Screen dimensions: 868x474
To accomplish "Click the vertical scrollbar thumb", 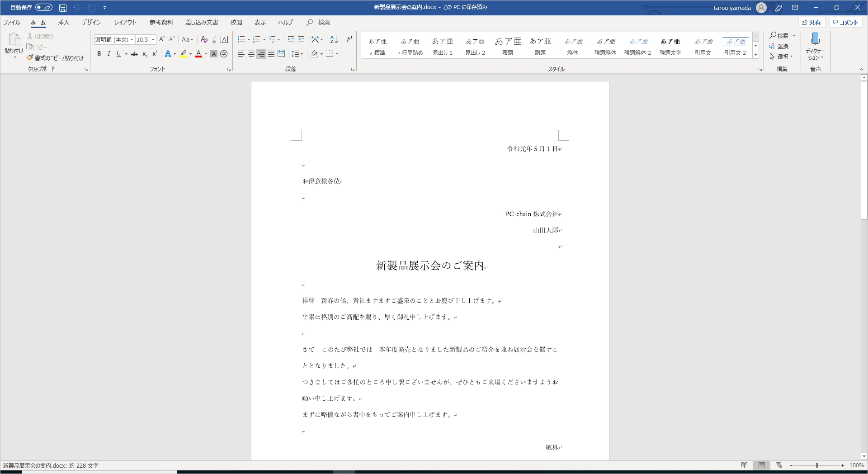I will 864,151.
